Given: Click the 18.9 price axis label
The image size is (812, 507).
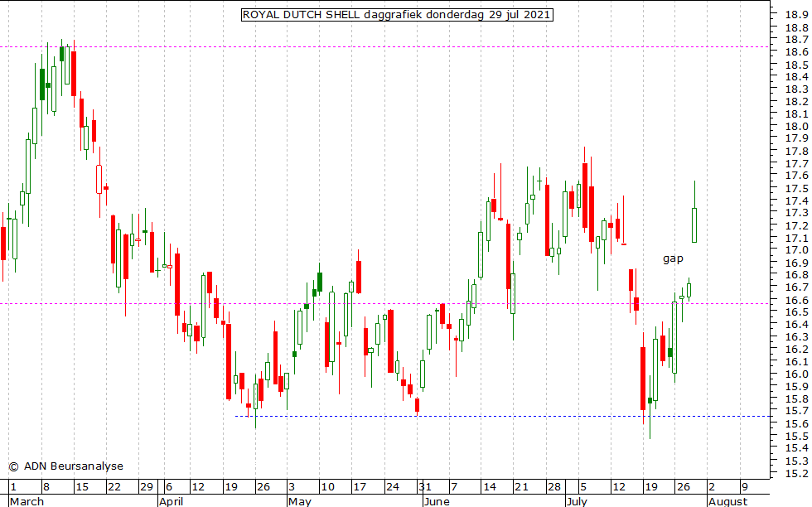Looking at the screenshot, I should [x=797, y=15].
